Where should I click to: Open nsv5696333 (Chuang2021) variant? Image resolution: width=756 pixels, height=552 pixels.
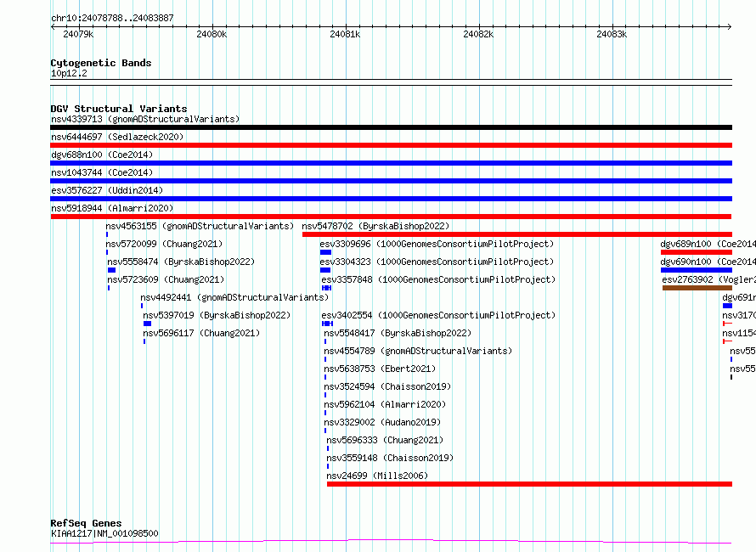point(385,440)
